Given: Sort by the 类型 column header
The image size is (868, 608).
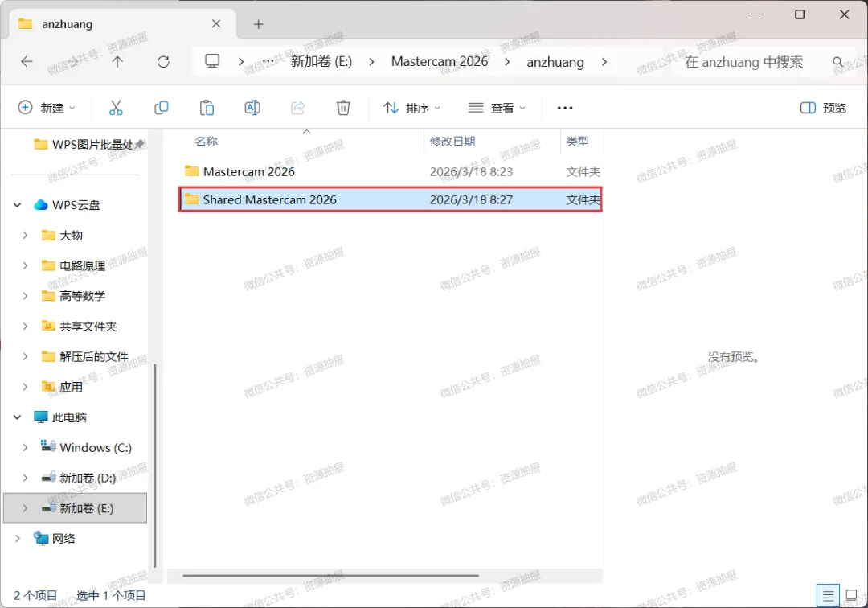Looking at the screenshot, I should pos(577,142).
